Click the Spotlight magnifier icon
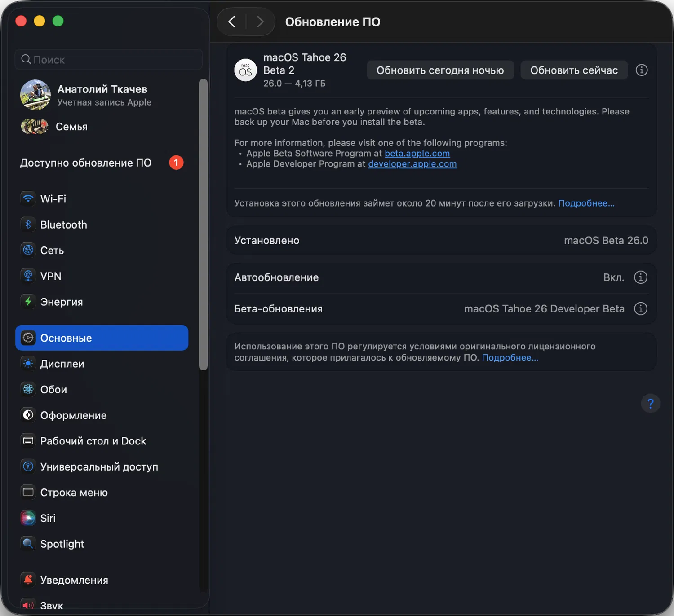This screenshot has height=616, width=674. pyautogui.click(x=28, y=544)
